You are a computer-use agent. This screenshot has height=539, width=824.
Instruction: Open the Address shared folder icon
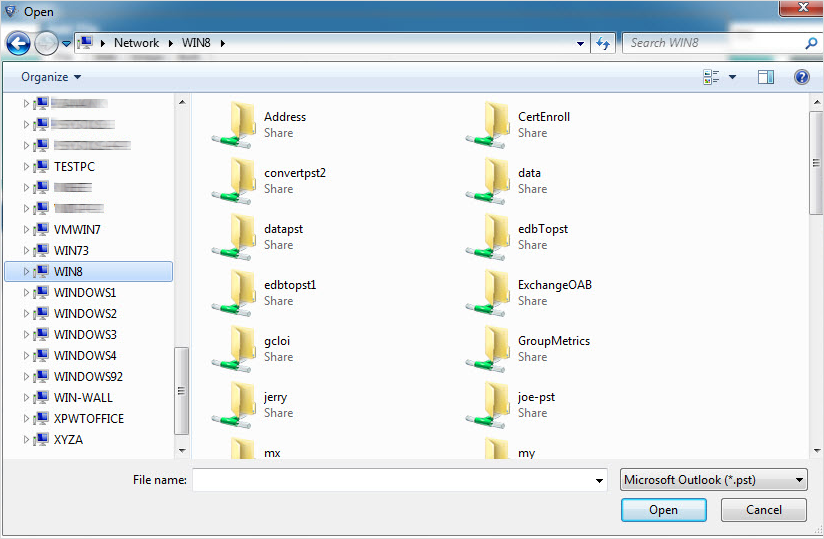(236, 125)
